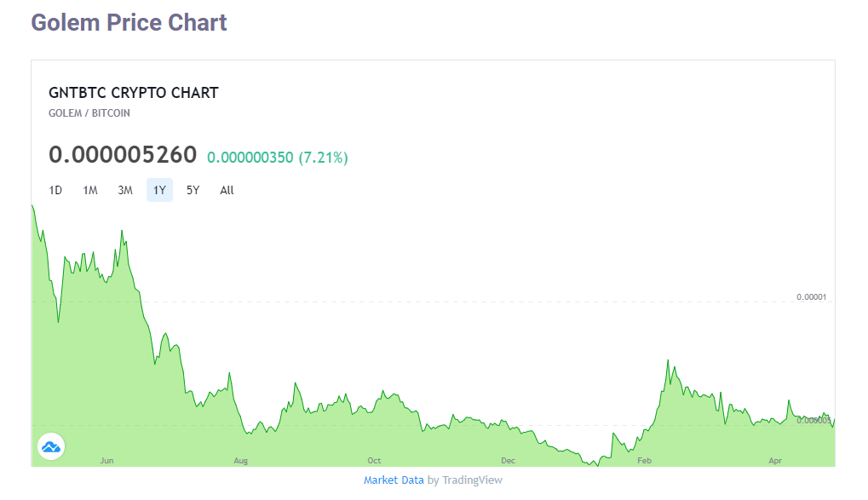Select the 1D timeframe
Image resolution: width=868 pixels, height=500 pixels.
coord(55,190)
